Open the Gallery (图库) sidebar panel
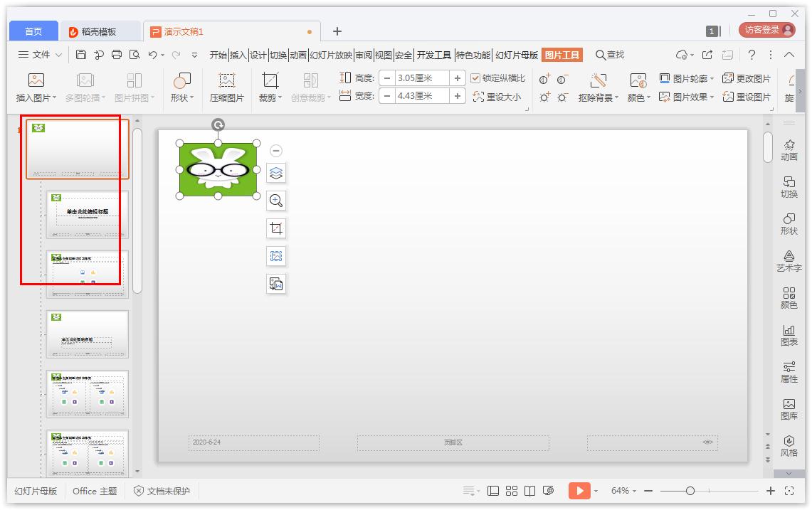 coord(789,410)
